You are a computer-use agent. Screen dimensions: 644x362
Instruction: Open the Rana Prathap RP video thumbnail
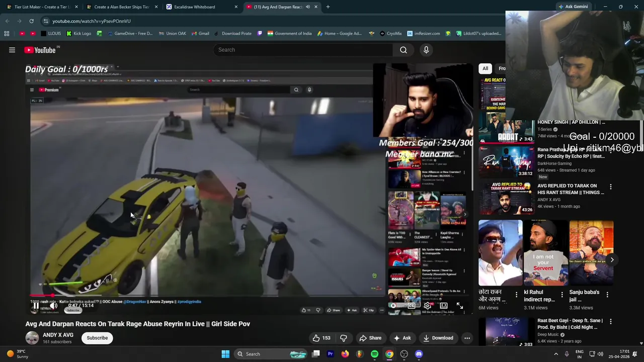507,162
